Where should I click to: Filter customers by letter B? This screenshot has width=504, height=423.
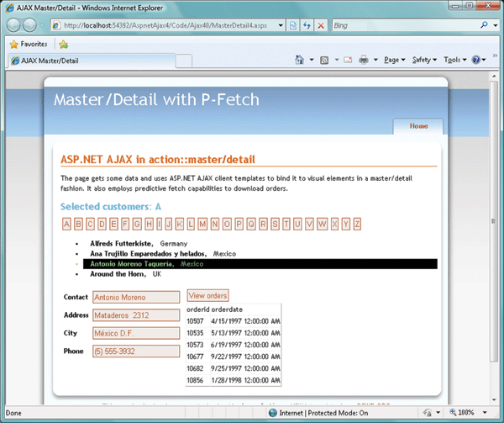pyautogui.click(x=78, y=224)
